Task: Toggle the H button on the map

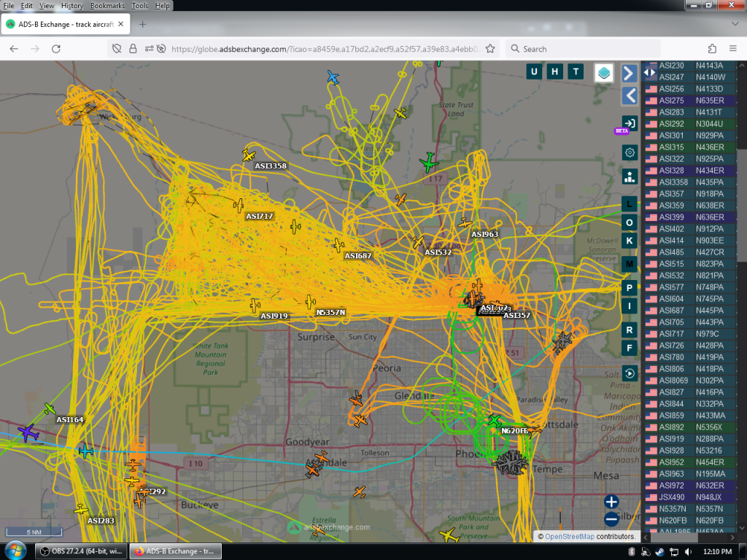Action: pyautogui.click(x=554, y=72)
